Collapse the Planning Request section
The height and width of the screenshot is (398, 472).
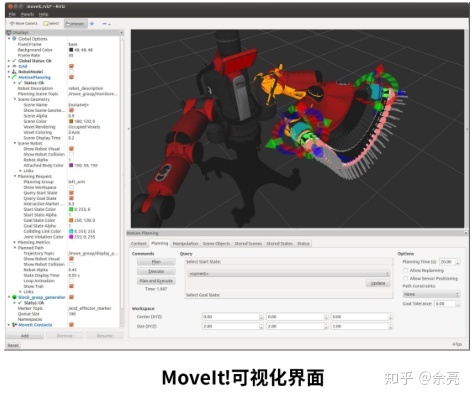tap(15, 176)
